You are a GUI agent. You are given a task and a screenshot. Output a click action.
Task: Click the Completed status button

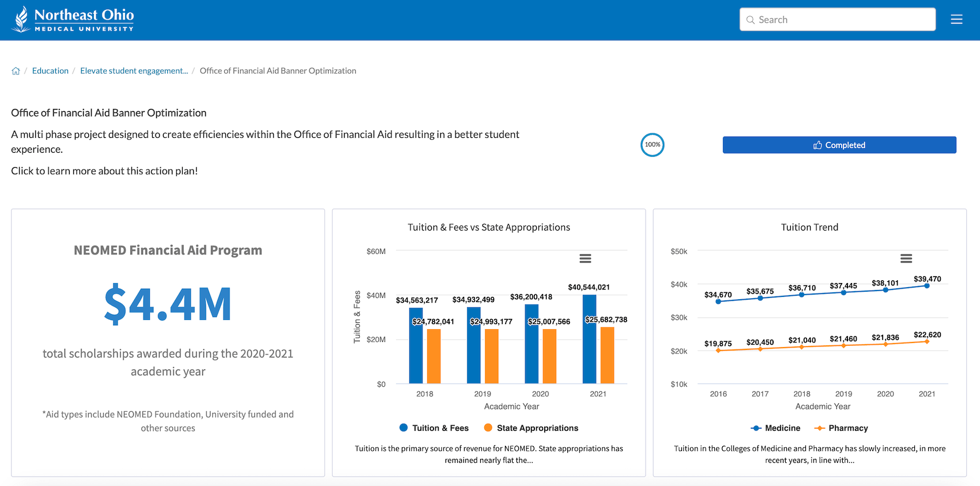(x=839, y=145)
